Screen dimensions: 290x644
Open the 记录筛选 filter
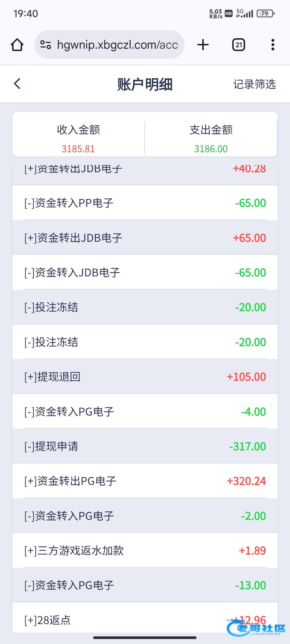[254, 84]
